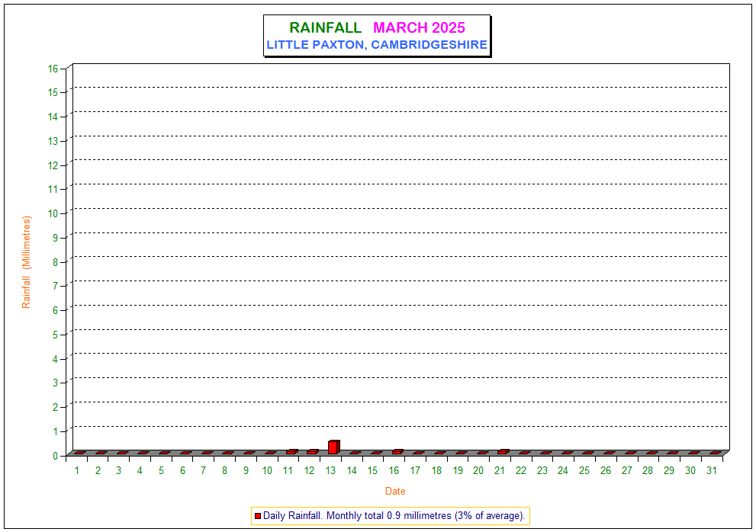Click the Daily Rainfall monthly total legend text

[x=394, y=516]
